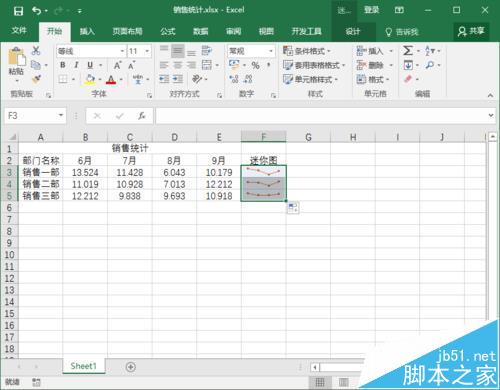Open the 文件 File tab
Viewport: 500px width, 390px height.
19,31
